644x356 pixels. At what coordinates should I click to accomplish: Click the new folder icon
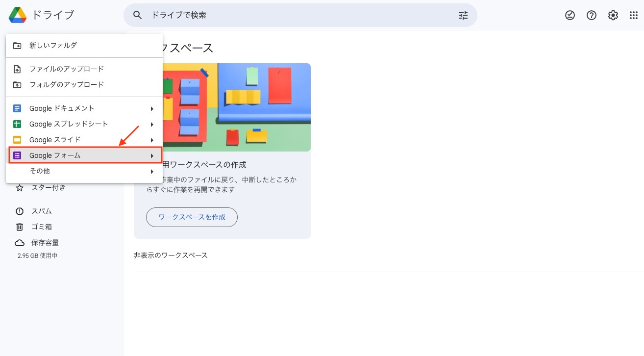tap(17, 45)
